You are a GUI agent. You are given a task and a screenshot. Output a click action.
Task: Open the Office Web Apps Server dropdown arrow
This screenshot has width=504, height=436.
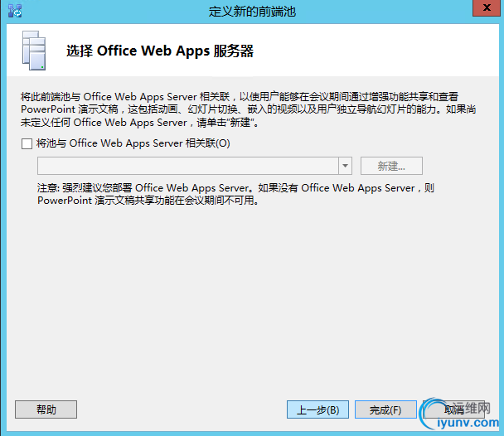[x=345, y=166]
